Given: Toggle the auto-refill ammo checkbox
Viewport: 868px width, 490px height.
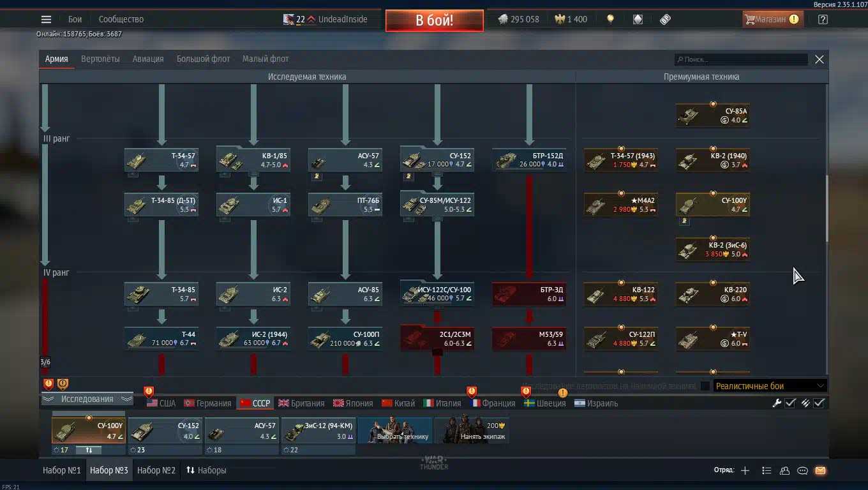Looking at the screenshot, I should coord(819,403).
